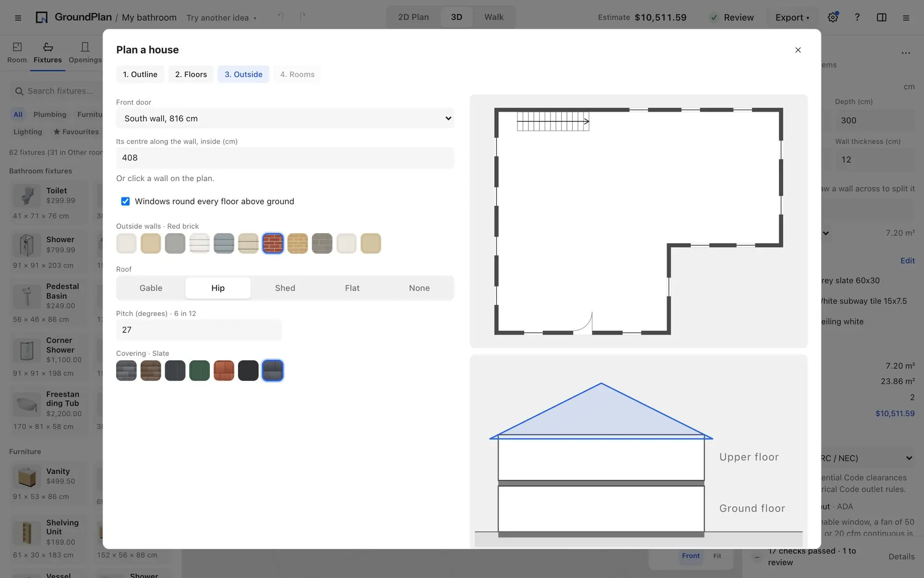Filter fixtures by Plumbing
This screenshot has height=578, width=924.
50,115
